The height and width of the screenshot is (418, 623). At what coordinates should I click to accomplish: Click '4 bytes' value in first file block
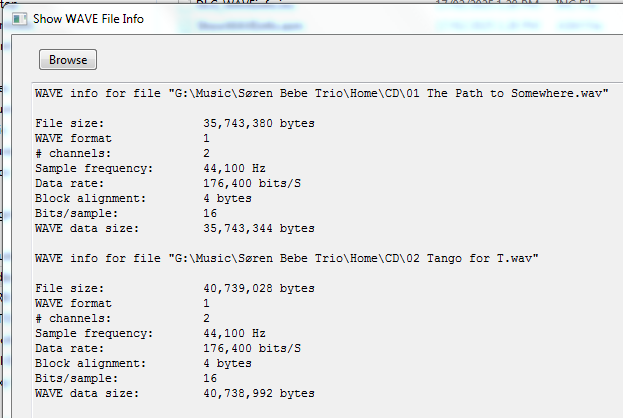227,198
